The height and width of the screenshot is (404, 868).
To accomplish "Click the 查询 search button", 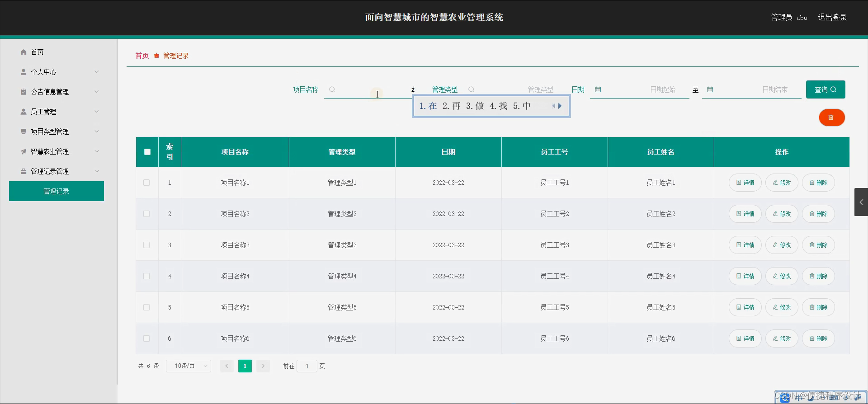I will click(x=825, y=90).
